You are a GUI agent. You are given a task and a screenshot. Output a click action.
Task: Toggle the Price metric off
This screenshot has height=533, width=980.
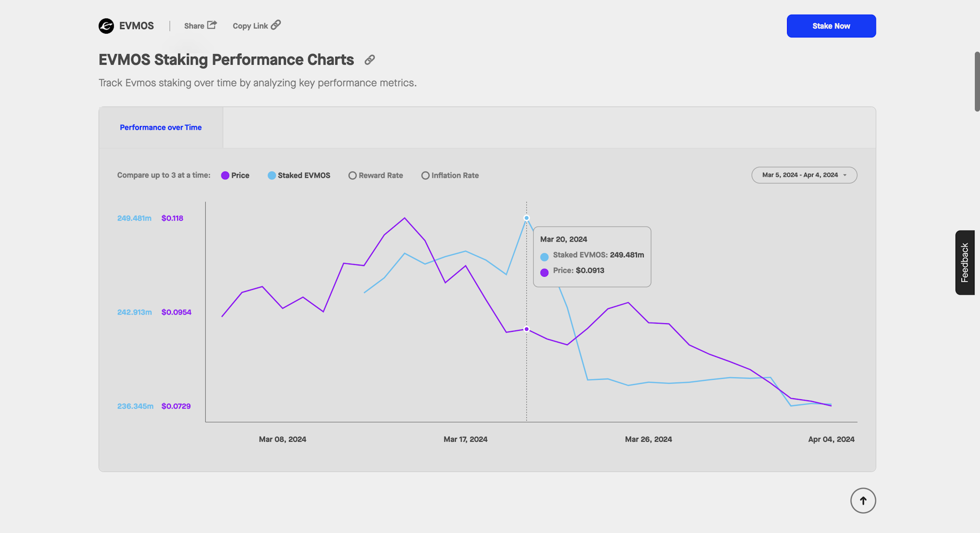tap(235, 175)
